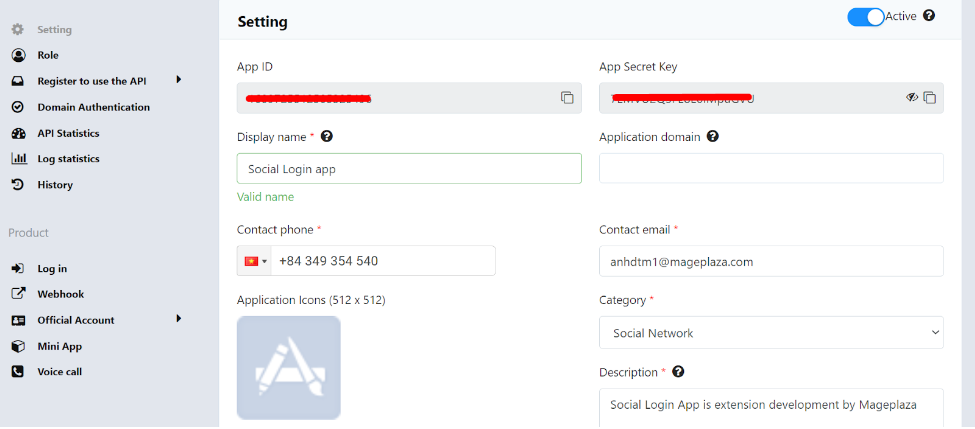Toggle the Active switch off

[865, 17]
